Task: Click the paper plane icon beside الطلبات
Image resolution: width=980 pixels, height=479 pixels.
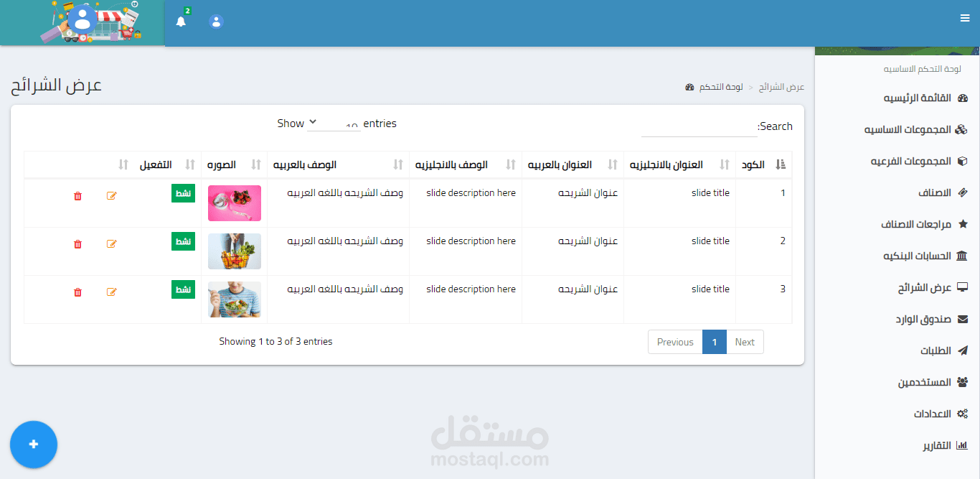Action: click(x=963, y=351)
